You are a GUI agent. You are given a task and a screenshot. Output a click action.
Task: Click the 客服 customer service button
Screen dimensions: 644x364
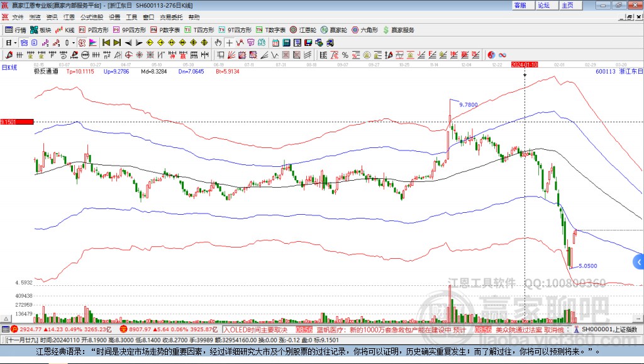pos(520,5)
